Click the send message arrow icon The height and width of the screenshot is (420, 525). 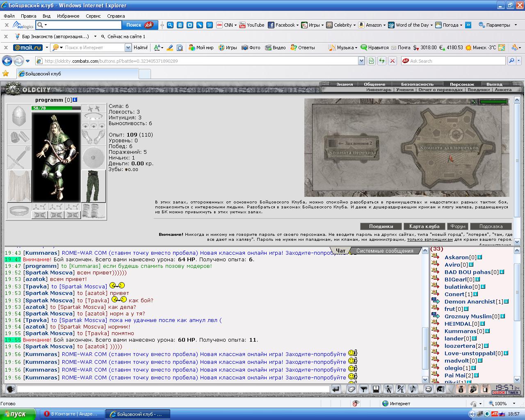(x=336, y=389)
